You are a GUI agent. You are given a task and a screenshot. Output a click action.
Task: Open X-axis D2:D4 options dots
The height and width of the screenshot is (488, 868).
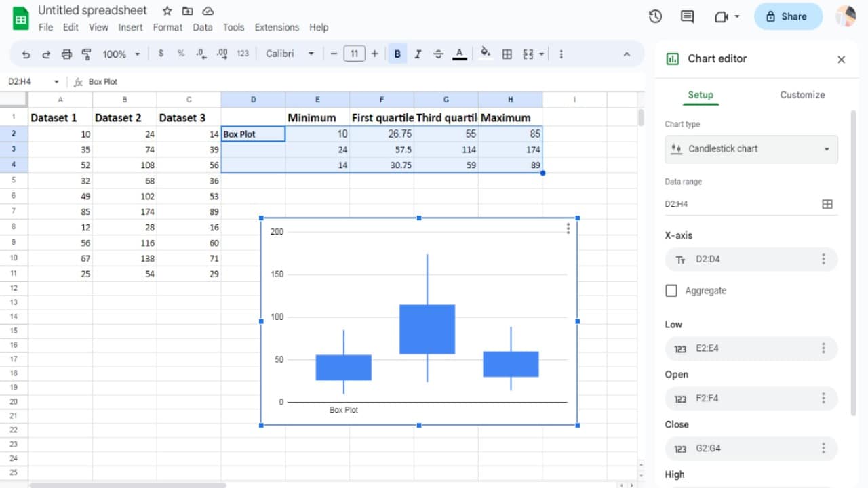click(x=823, y=259)
